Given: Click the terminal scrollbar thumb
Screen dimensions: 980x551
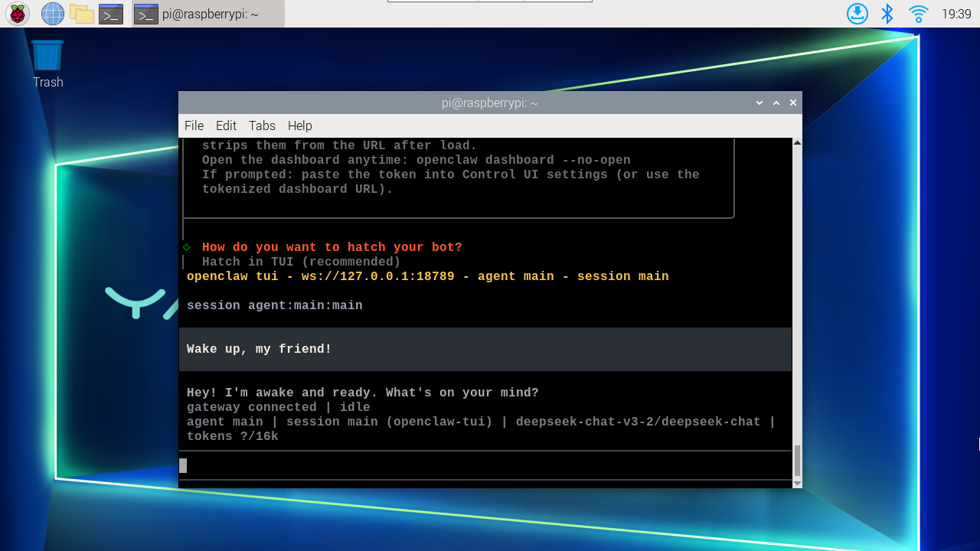Looking at the screenshot, I should (797, 461).
